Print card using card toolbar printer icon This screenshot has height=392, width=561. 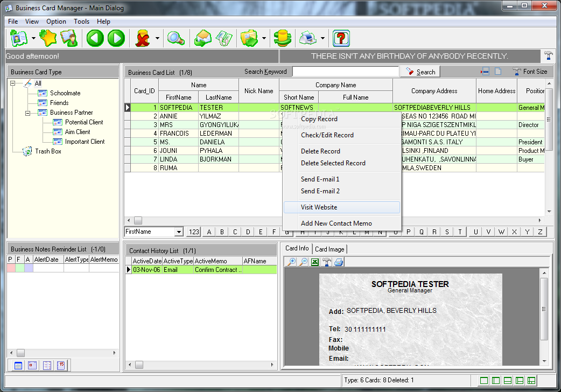click(339, 262)
